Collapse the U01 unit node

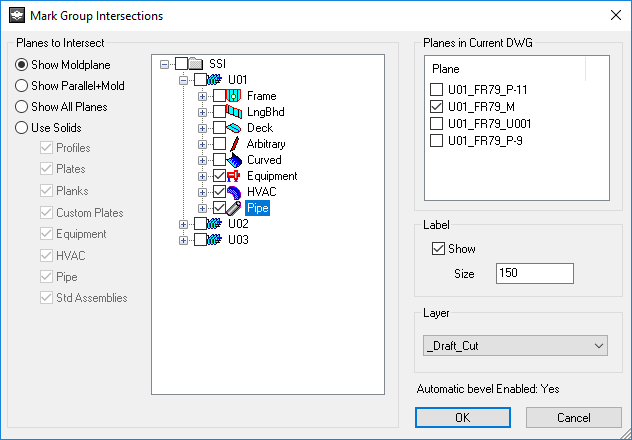point(183,80)
